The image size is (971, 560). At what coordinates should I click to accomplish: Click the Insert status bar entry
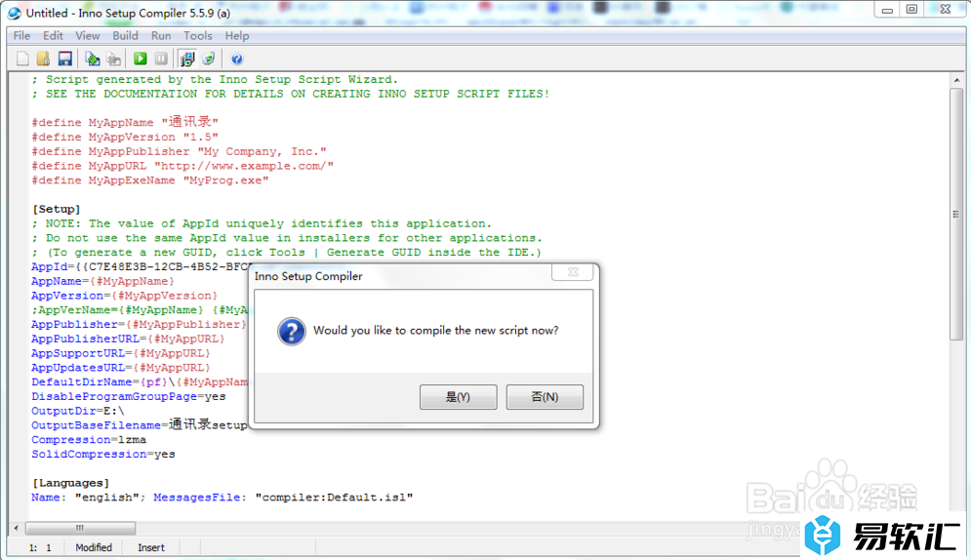(151, 547)
